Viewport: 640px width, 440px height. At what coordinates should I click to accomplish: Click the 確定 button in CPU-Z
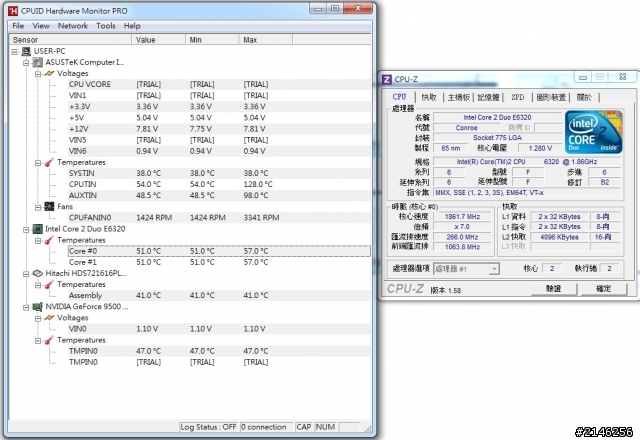click(604, 289)
